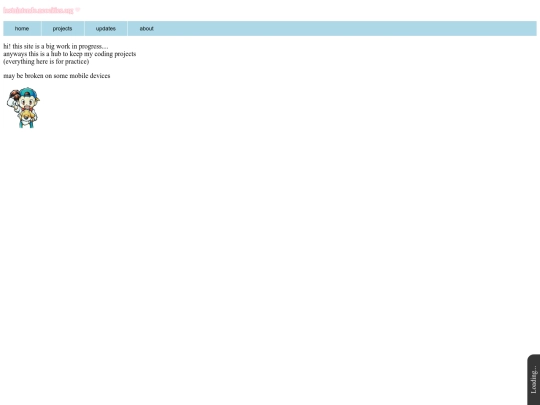Click the pink heart next to site title

pos(77,10)
